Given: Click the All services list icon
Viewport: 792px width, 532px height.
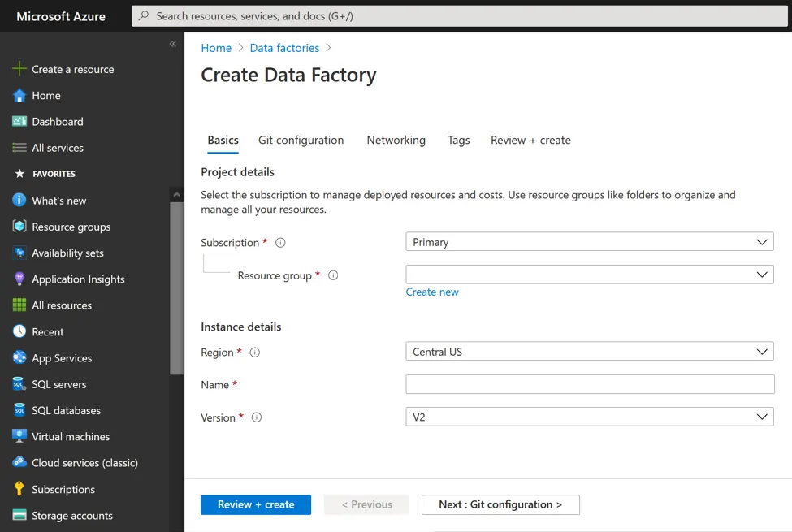Looking at the screenshot, I should pos(19,148).
